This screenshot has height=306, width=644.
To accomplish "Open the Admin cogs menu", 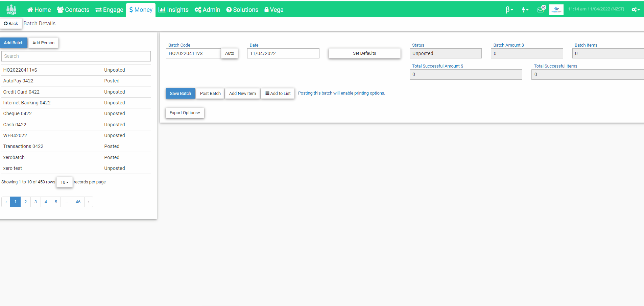I will coord(208,10).
